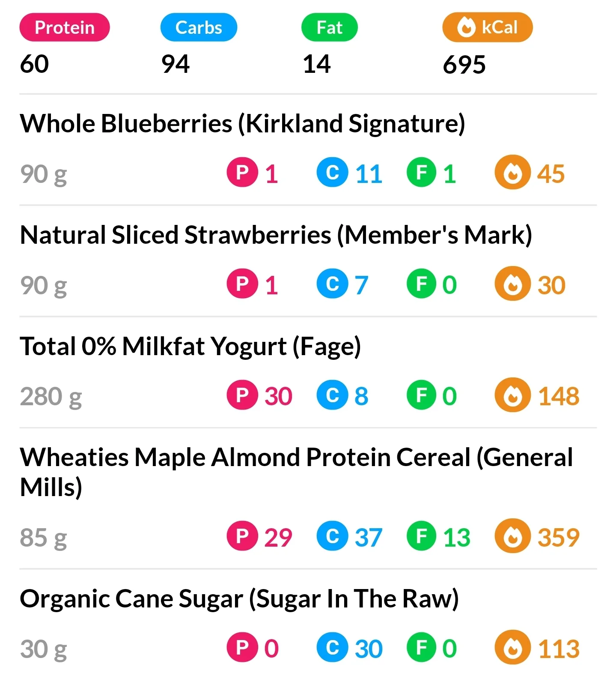Image resolution: width=616 pixels, height=679 pixels.
Task: Click the strawberries fat F icon
Action: (x=422, y=284)
